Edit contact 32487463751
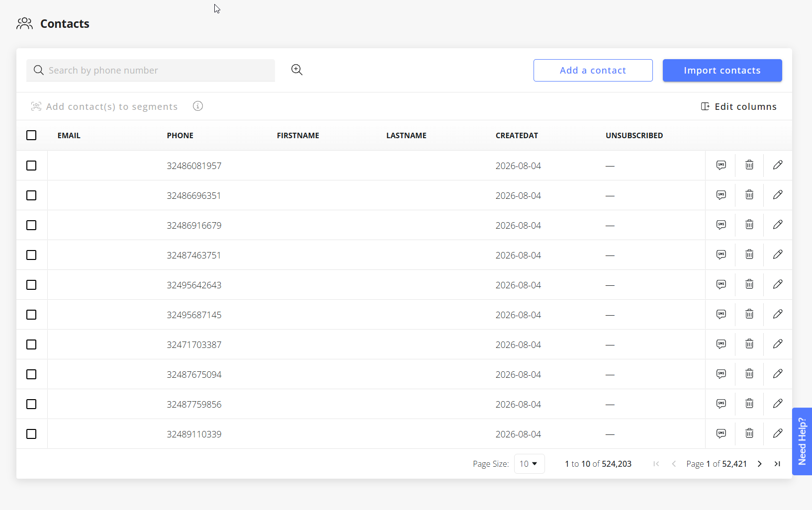The width and height of the screenshot is (812, 510). [778, 255]
